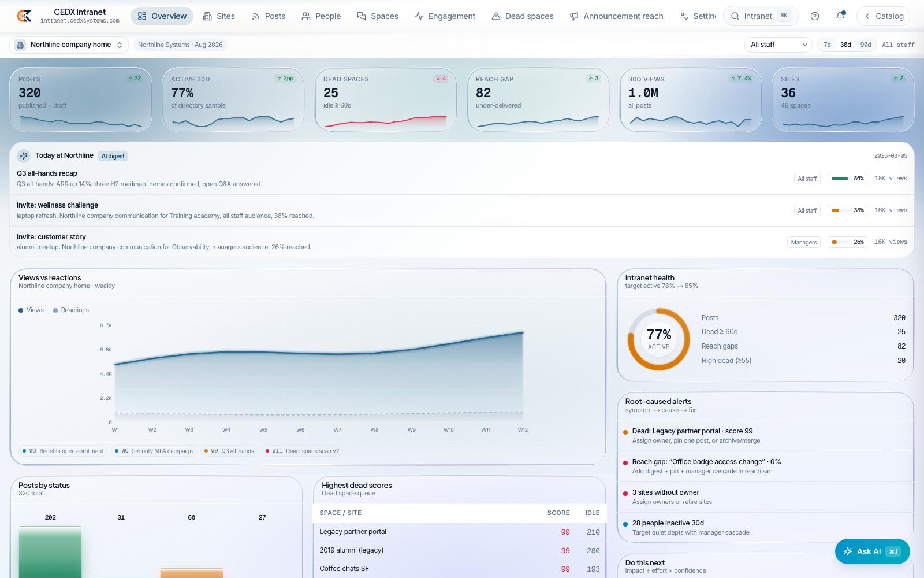Expand the Northline company home site switcher
The image size is (924, 578).
69,45
